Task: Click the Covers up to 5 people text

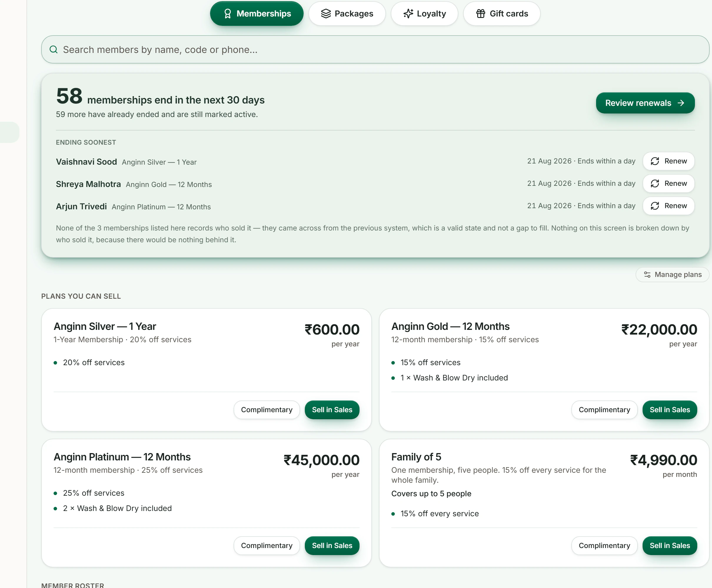Action: point(431,494)
